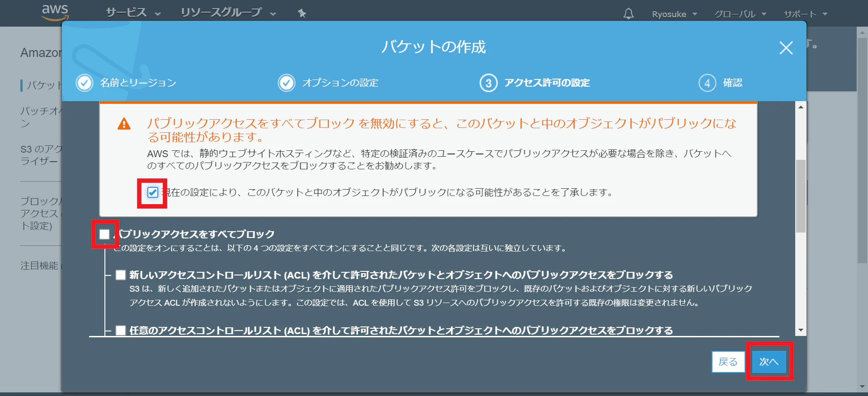Click the 次へ button

769,362
